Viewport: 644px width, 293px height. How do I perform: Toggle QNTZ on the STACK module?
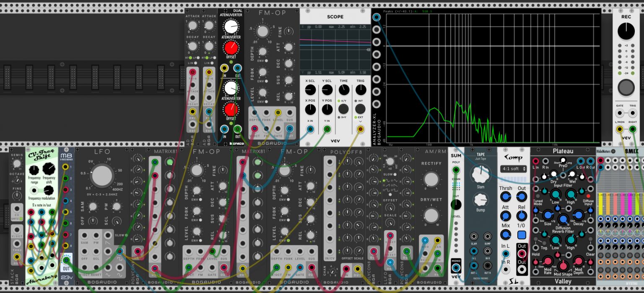21,219
